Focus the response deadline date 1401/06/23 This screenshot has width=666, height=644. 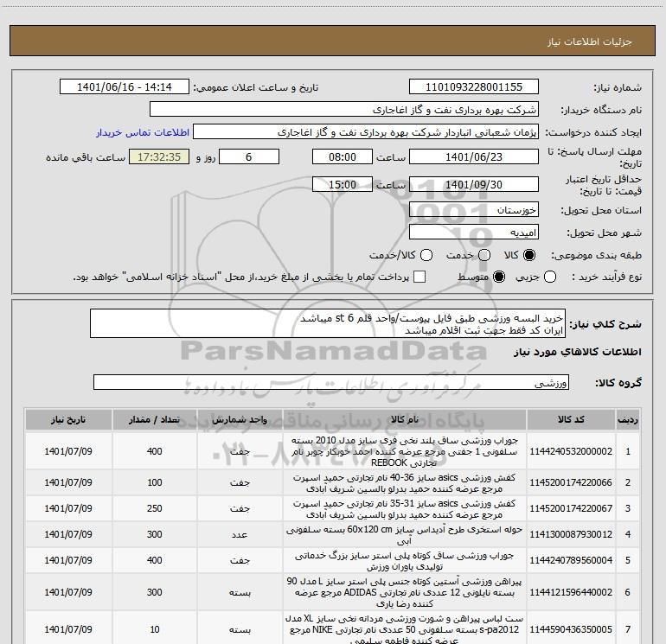click(x=473, y=157)
